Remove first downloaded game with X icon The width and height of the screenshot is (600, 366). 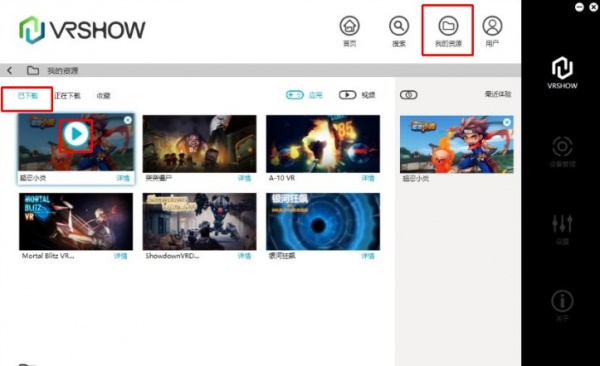[x=128, y=120]
